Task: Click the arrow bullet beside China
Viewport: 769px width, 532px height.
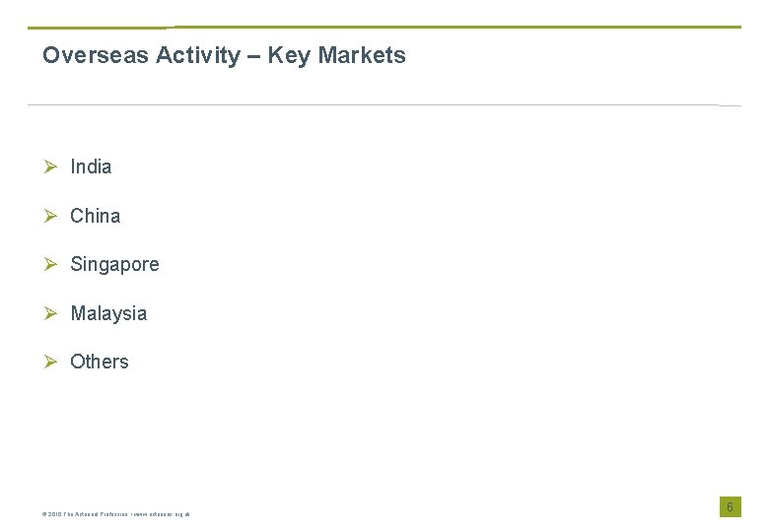Action: tap(50, 216)
